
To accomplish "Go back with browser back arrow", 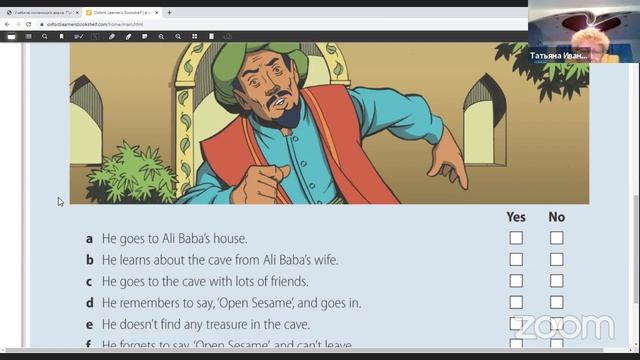I will 7,24.
